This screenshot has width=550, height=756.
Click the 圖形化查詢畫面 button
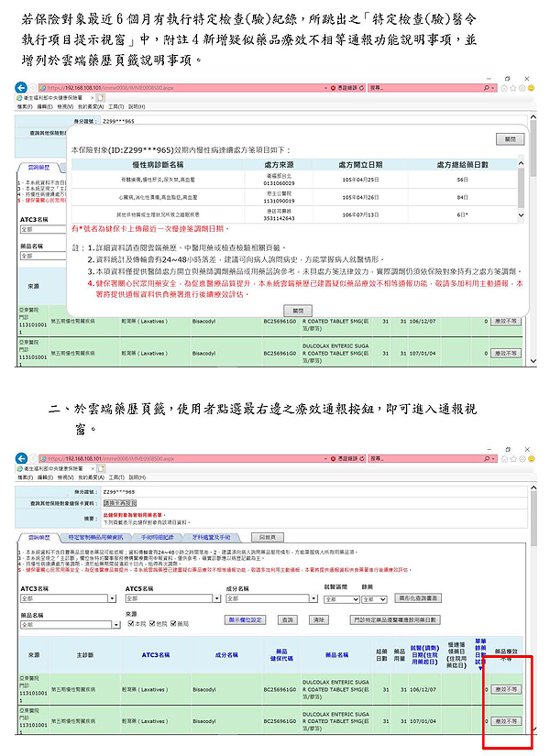[x=418, y=598]
